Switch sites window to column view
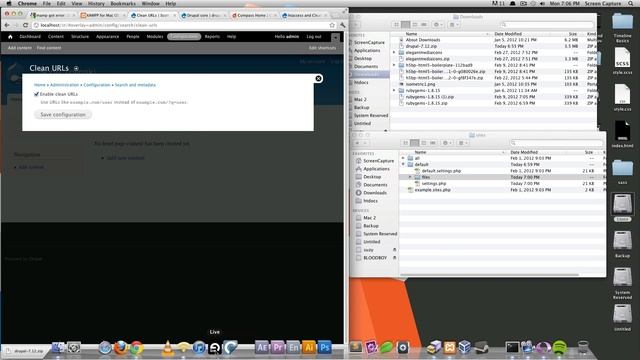 click(x=424, y=143)
